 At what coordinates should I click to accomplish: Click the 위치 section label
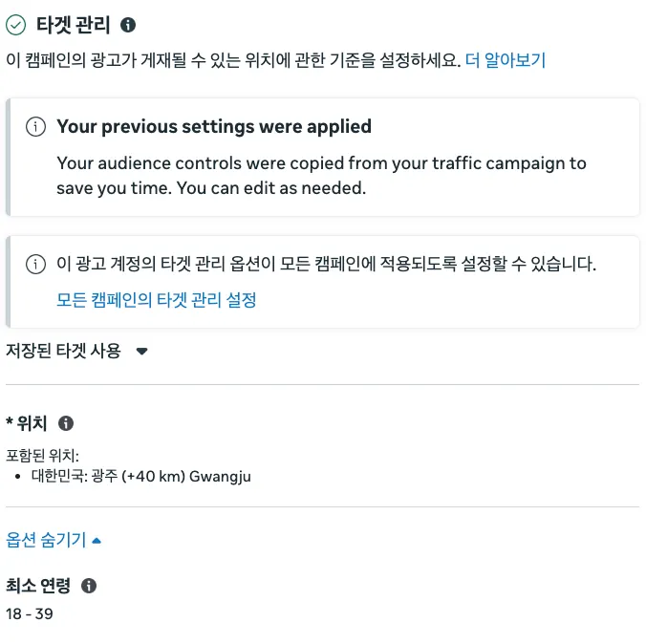[x=32, y=423]
